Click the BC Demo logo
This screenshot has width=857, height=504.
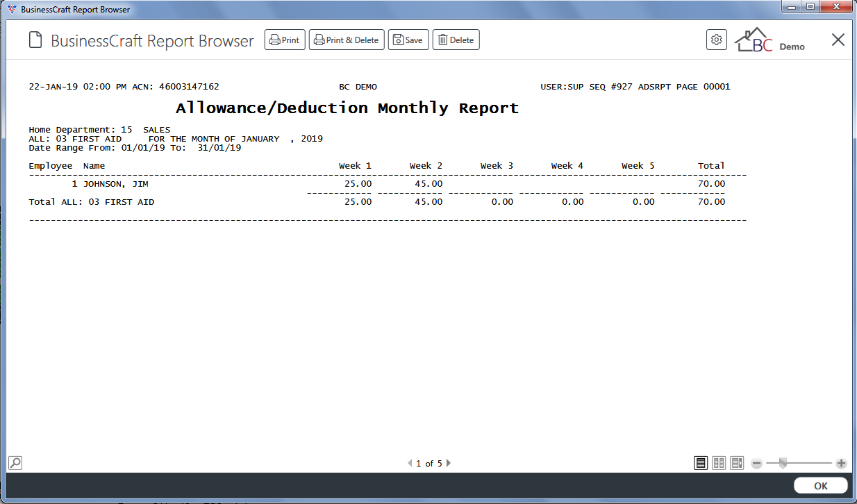(x=769, y=40)
